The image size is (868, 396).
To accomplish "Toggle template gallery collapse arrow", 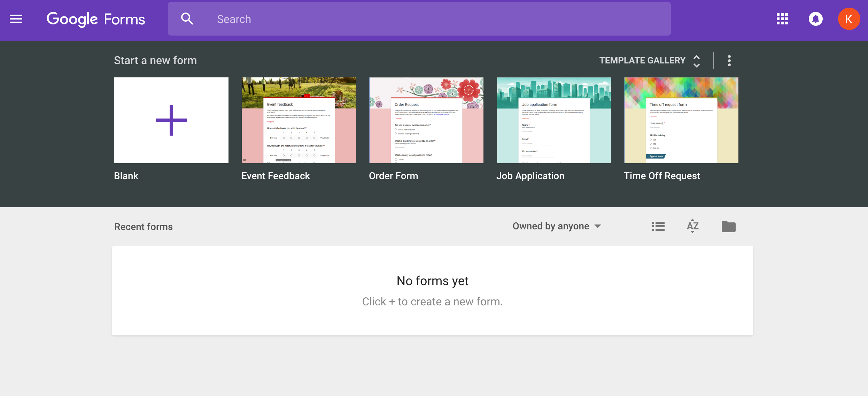I will (697, 60).
